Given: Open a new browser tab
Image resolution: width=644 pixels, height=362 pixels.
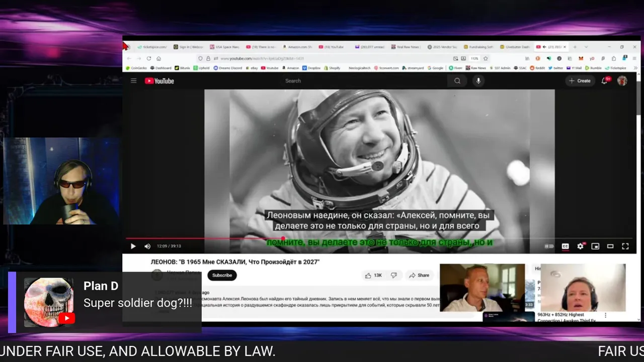Looking at the screenshot, I should click(575, 47).
